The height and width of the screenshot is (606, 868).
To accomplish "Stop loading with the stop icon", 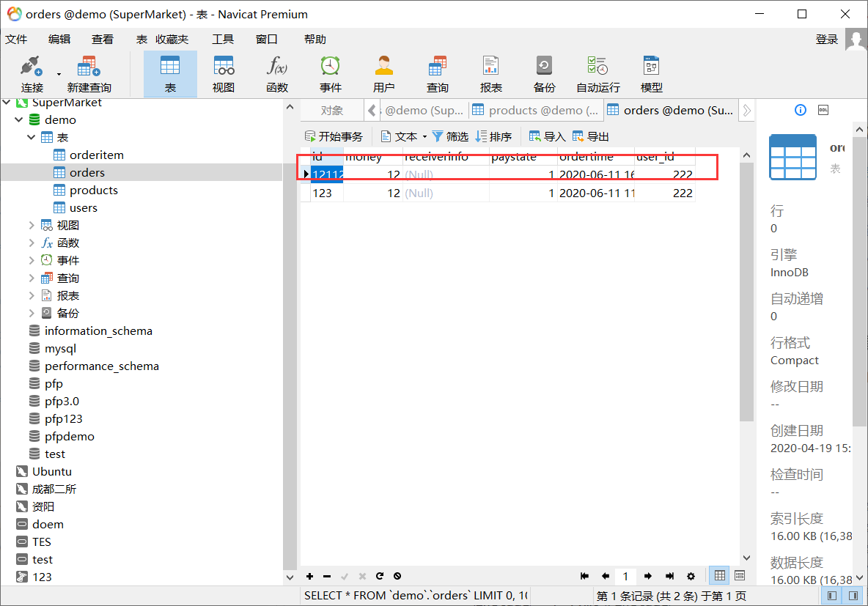I will click(x=397, y=576).
